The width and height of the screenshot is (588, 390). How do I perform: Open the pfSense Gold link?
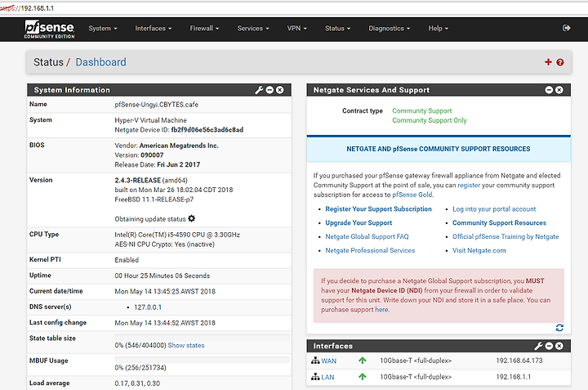pos(412,195)
